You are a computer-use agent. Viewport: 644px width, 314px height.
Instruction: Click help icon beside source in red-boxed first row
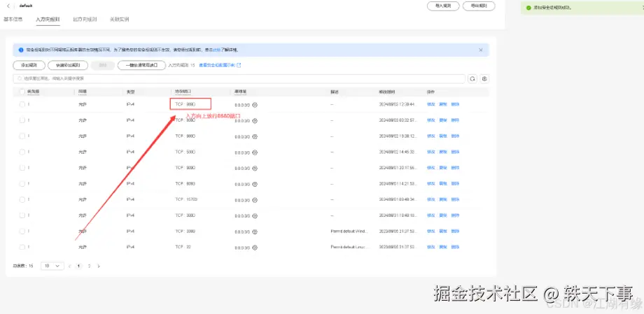tap(255, 105)
